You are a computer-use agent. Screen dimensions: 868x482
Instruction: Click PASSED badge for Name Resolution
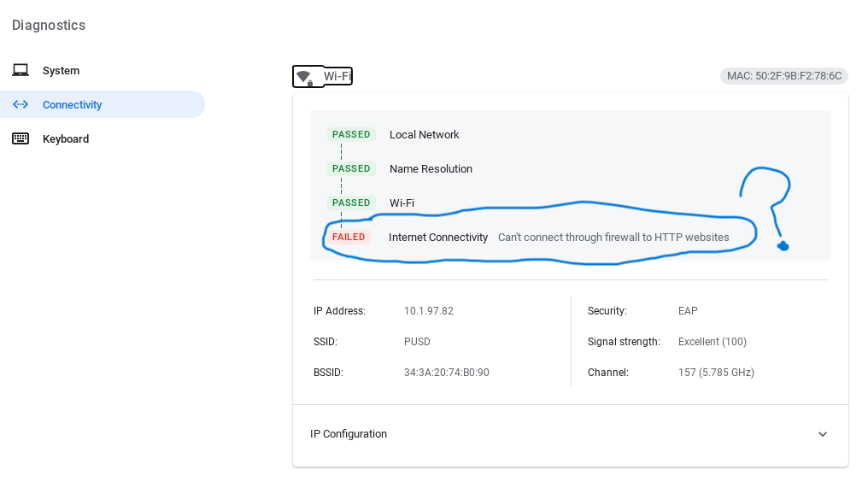click(351, 168)
